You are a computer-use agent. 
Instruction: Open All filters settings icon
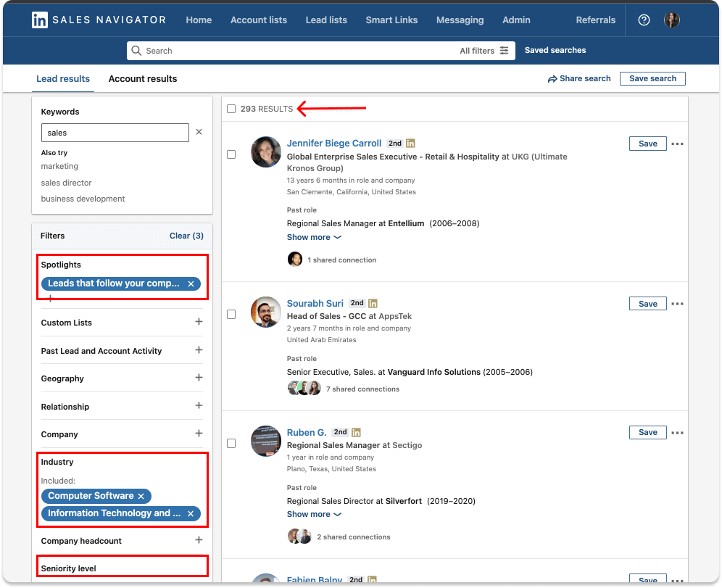pyautogui.click(x=505, y=51)
